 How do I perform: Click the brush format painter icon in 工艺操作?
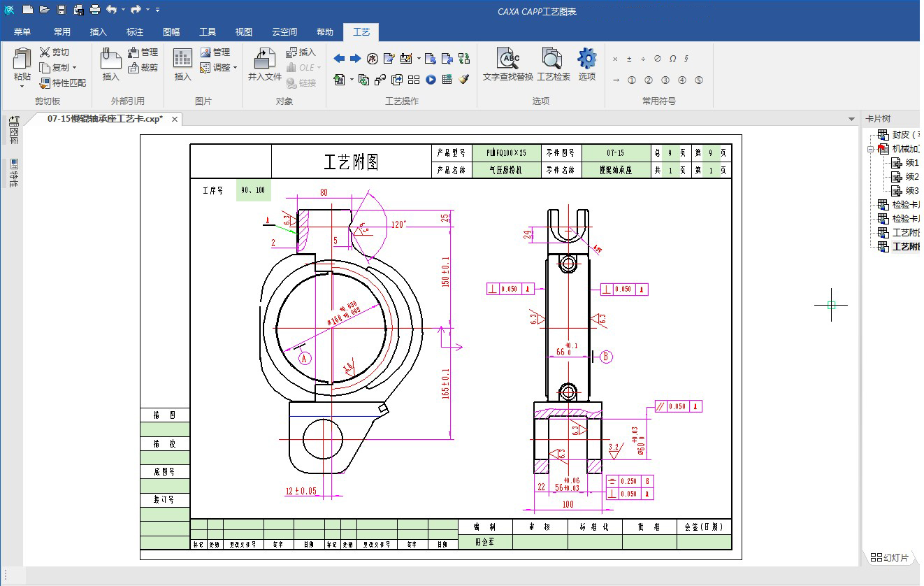click(x=464, y=80)
